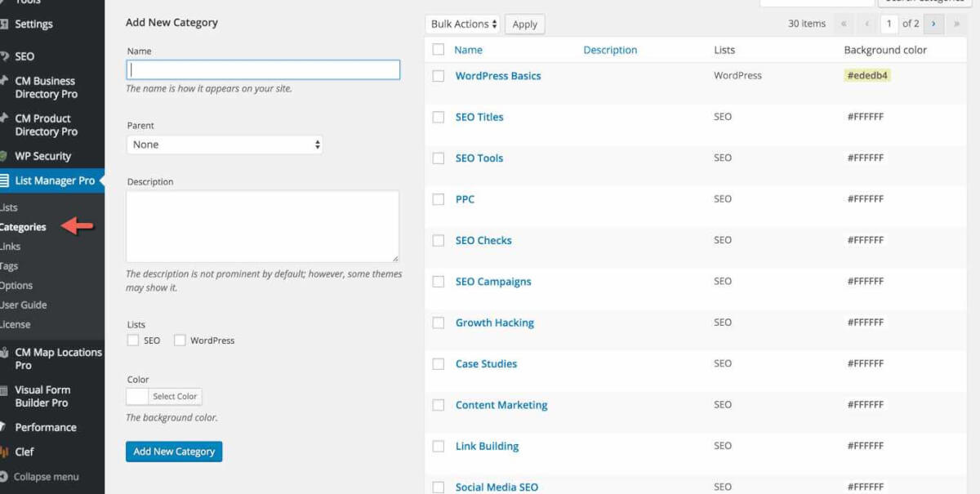
Task: Click the List Manager Pro icon
Action: [x=5, y=180]
